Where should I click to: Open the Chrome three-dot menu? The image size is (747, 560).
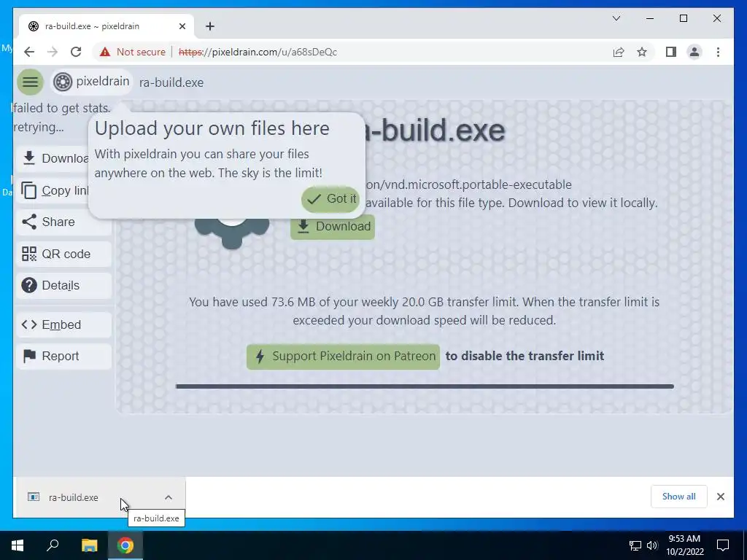click(x=718, y=52)
